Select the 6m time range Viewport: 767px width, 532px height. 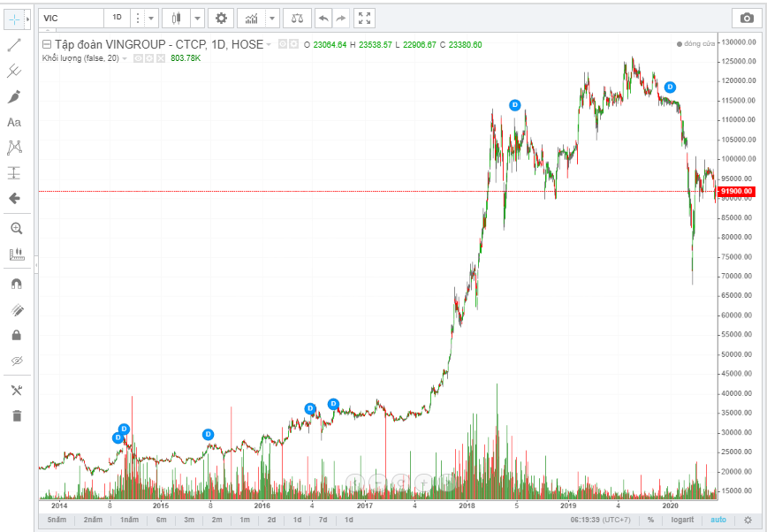161,520
